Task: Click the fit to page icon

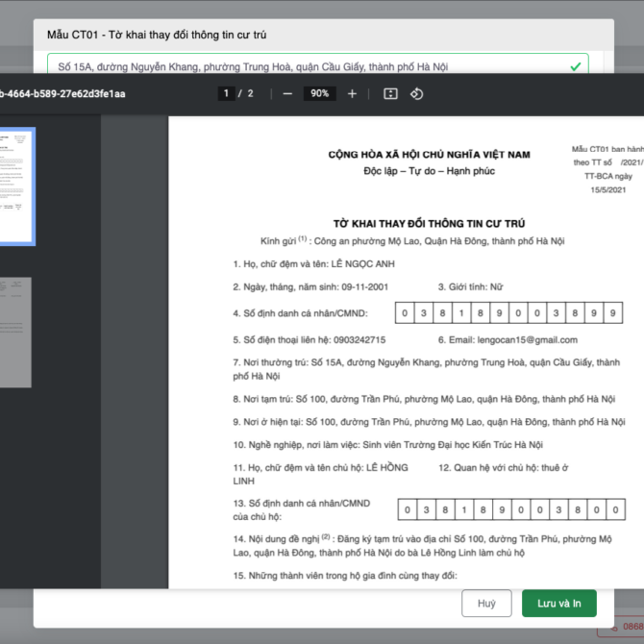Action: click(390, 94)
